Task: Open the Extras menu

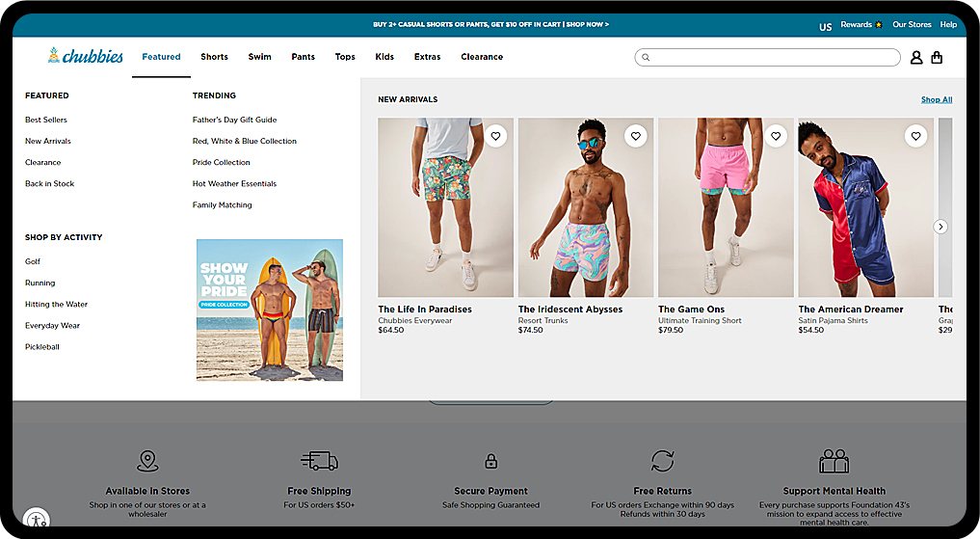Action: tap(428, 57)
